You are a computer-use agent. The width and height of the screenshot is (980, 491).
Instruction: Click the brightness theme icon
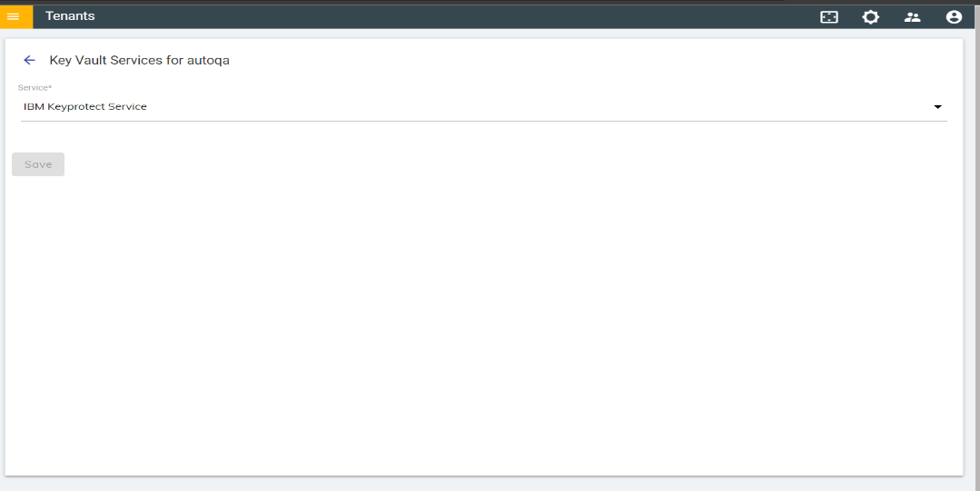pyautogui.click(x=870, y=17)
